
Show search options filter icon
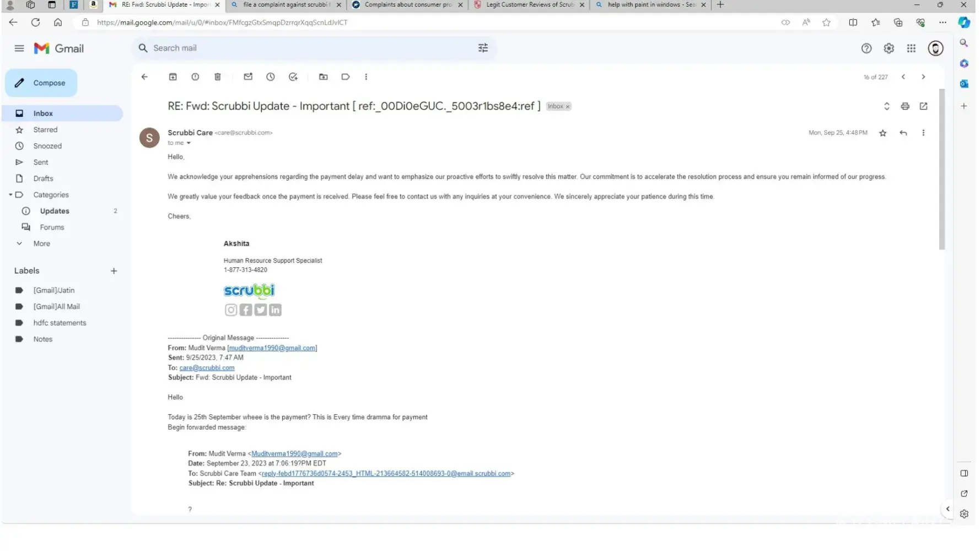tap(483, 48)
